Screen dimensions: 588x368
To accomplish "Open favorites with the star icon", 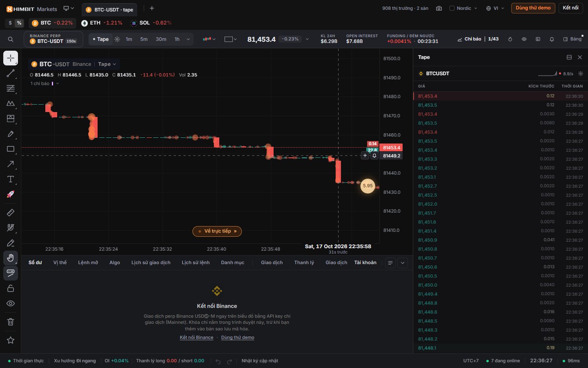I will 11,340.
